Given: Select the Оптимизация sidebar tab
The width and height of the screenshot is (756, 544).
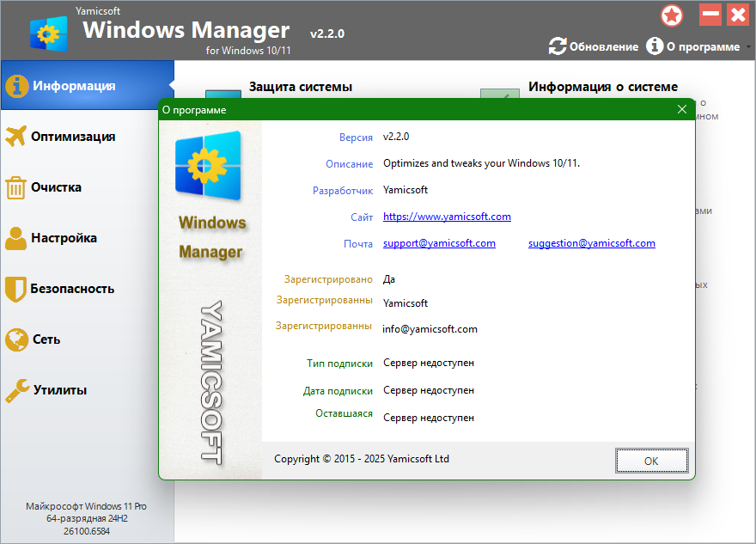Looking at the screenshot, I should coord(73,137).
